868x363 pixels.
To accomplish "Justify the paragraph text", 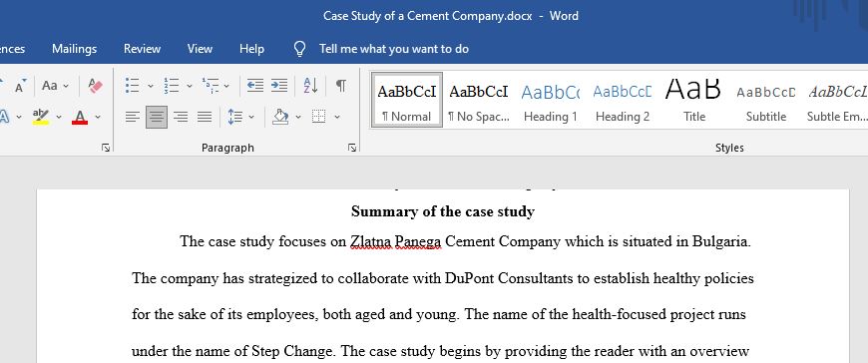I will point(205,117).
